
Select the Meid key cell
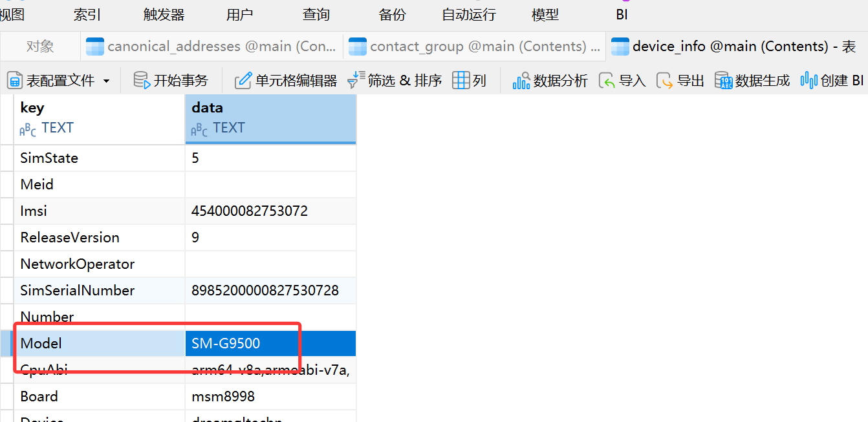click(x=100, y=184)
